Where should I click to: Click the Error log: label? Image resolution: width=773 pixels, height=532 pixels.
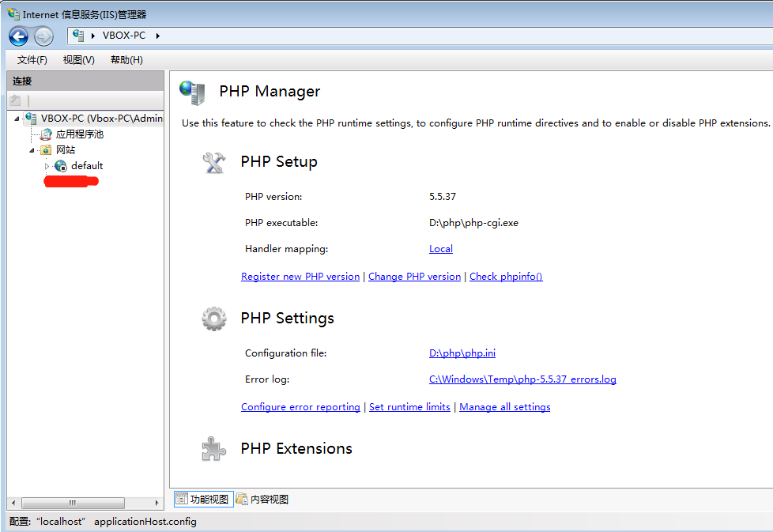(267, 379)
